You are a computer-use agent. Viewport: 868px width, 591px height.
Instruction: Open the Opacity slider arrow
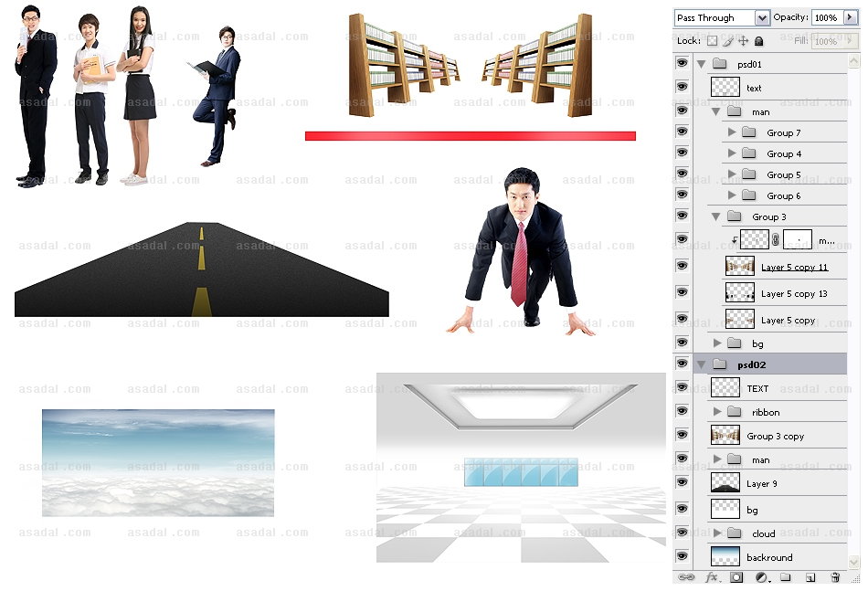click(851, 17)
